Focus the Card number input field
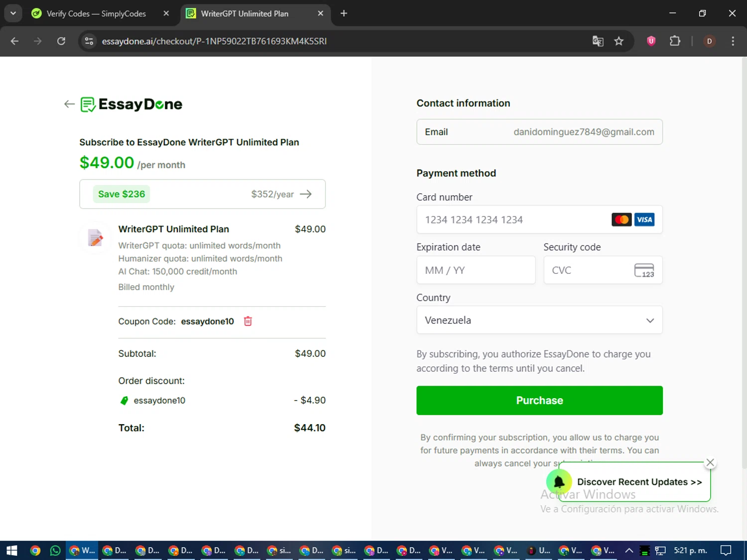 (x=539, y=220)
